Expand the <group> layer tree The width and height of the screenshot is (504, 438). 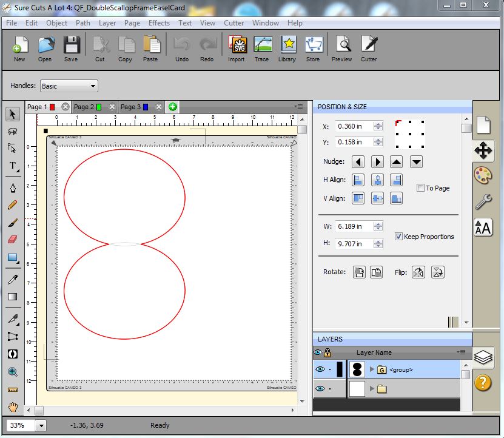(x=372, y=369)
